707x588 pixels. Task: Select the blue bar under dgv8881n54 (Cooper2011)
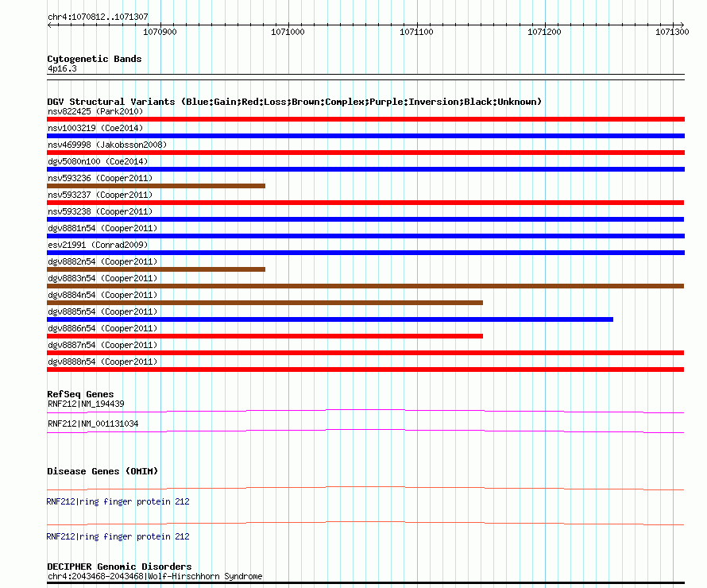tap(365, 236)
